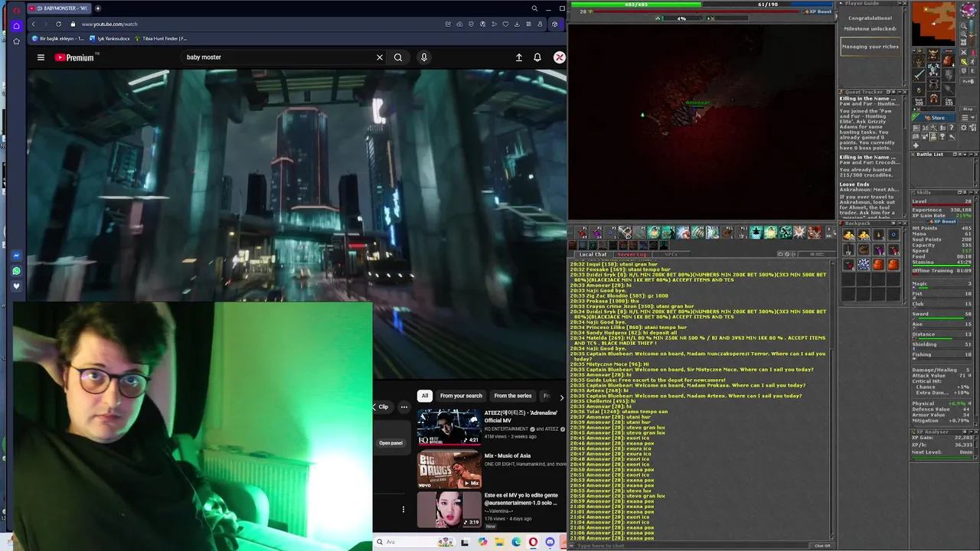Click the Tibia minimap
Viewport: 980px width, 551px height.
click(933, 23)
